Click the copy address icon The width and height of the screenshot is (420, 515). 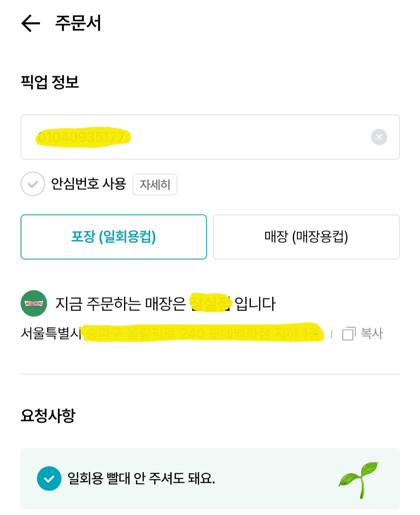click(x=348, y=334)
